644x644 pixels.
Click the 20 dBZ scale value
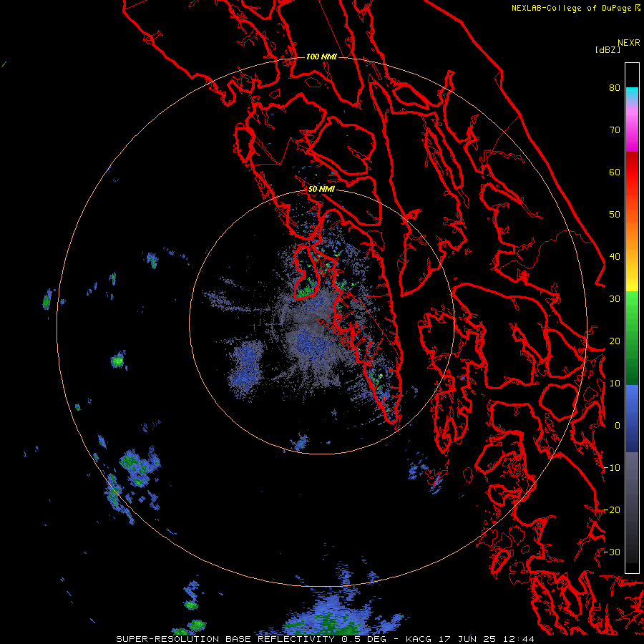pyautogui.click(x=615, y=341)
